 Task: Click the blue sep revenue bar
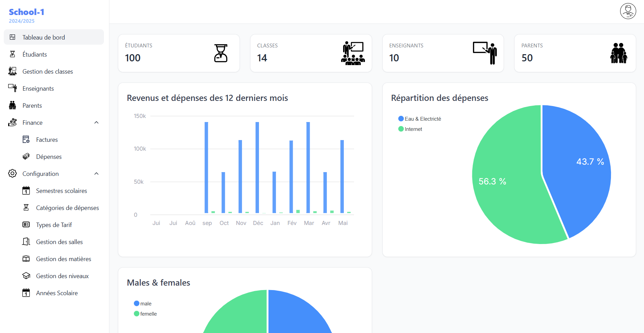pos(206,167)
